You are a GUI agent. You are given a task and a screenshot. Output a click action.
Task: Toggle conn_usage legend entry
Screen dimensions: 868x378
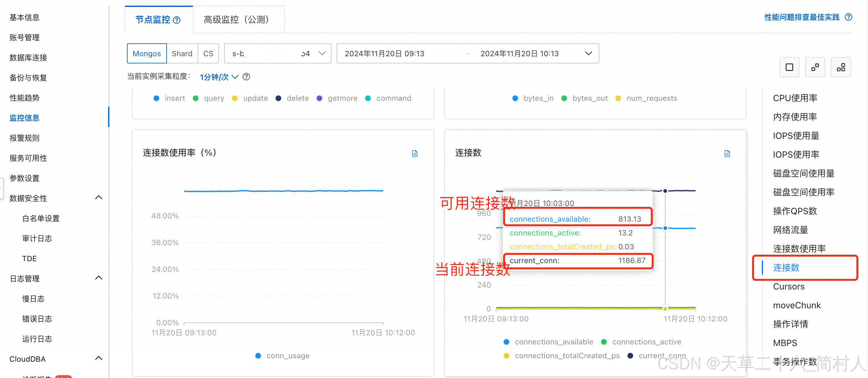[x=283, y=356]
